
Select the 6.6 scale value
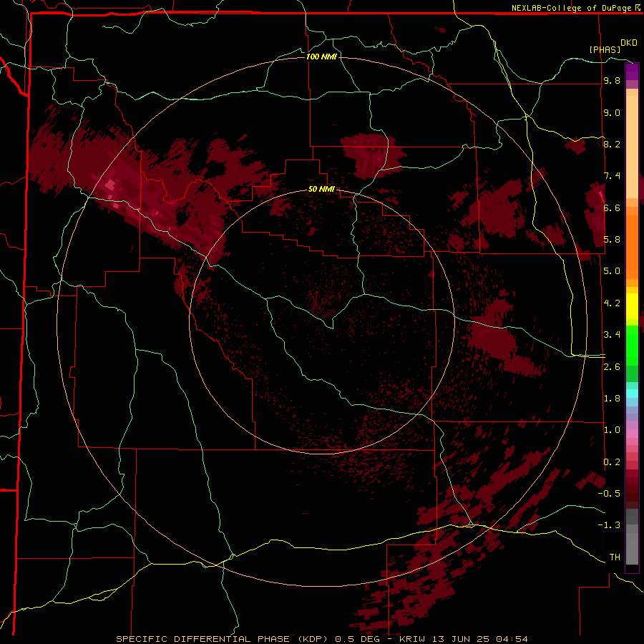(612, 208)
